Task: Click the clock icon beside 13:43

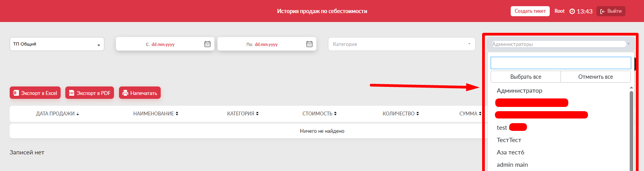Action: click(x=572, y=11)
